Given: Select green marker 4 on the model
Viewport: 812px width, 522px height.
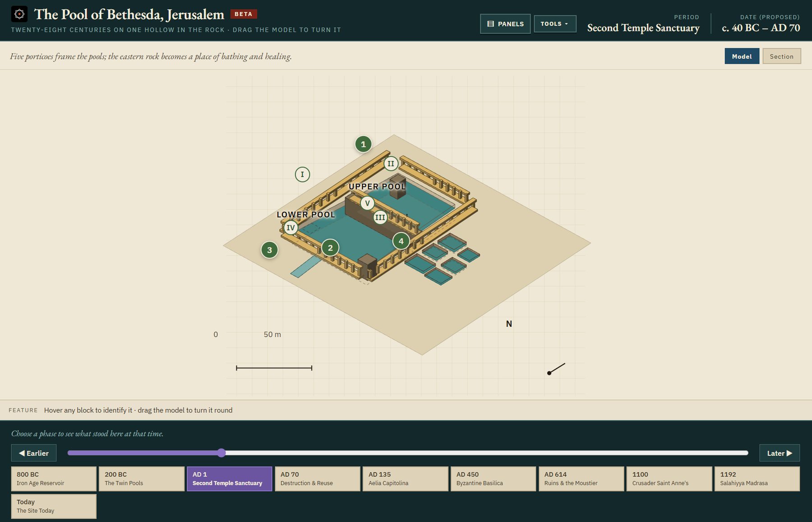Looking at the screenshot, I should pyautogui.click(x=401, y=241).
